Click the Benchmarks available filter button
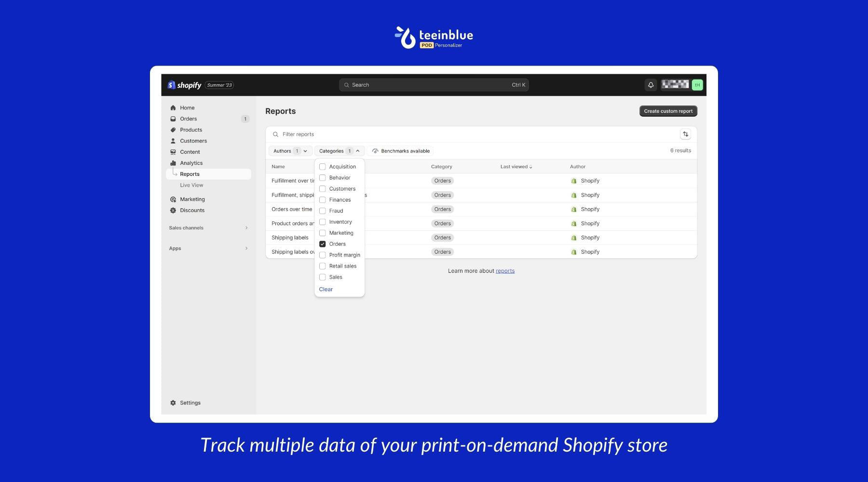Image resolution: width=868 pixels, height=482 pixels. pyautogui.click(x=400, y=151)
